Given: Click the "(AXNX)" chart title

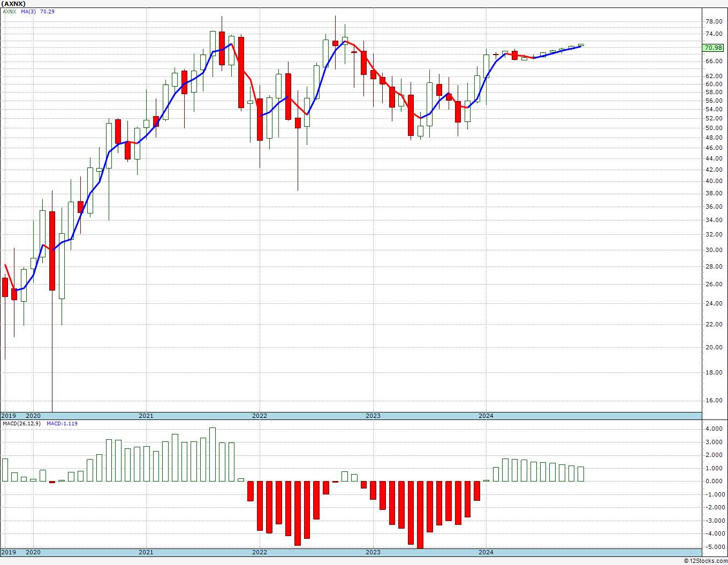Looking at the screenshot, I should click(13, 3).
